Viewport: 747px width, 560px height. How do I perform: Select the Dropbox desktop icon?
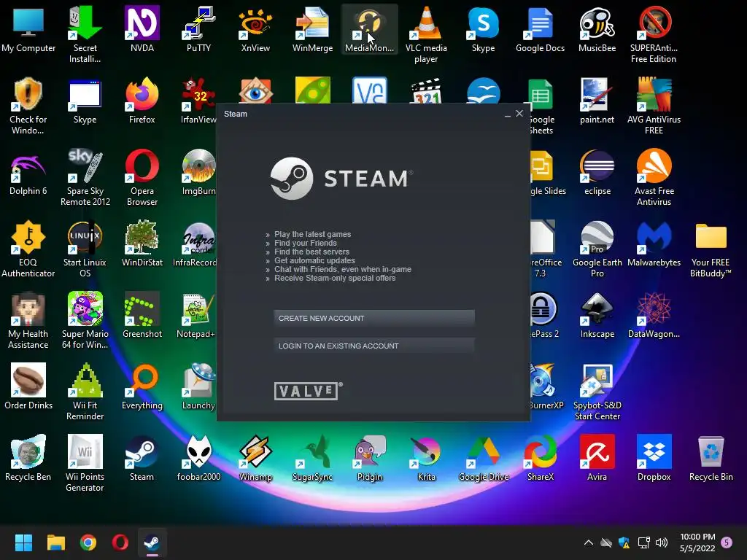tap(654, 458)
